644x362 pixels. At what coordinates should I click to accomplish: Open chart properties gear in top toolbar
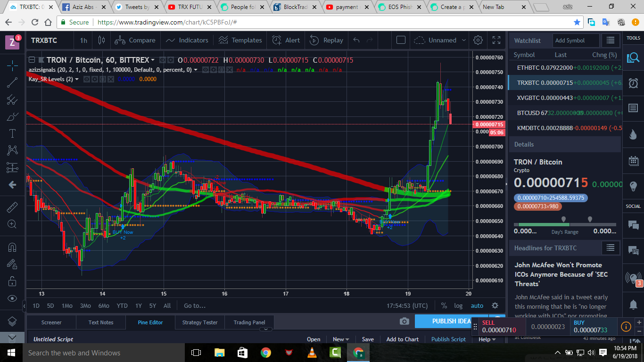(x=478, y=40)
